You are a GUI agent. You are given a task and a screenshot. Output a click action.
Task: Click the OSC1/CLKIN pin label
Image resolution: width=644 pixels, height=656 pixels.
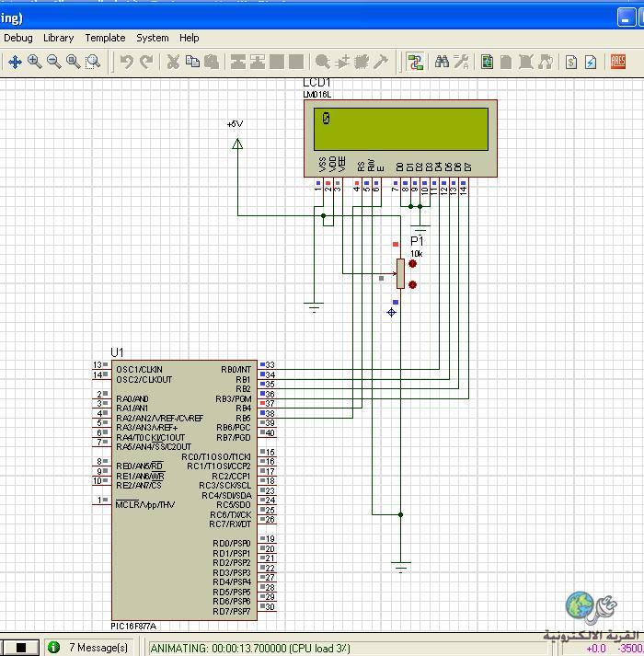click(x=139, y=370)
